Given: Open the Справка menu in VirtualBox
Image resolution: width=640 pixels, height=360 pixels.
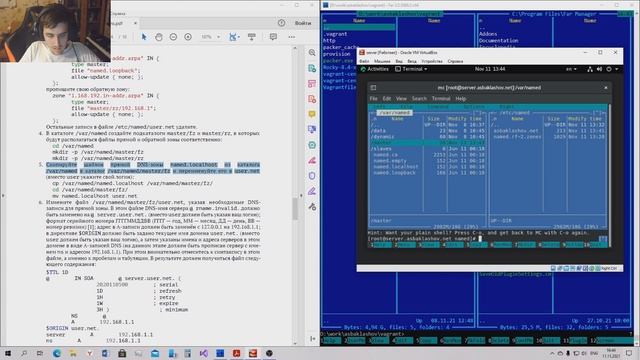Looking at the screenshot, I should pyautogui.click(x=455, y=61).
